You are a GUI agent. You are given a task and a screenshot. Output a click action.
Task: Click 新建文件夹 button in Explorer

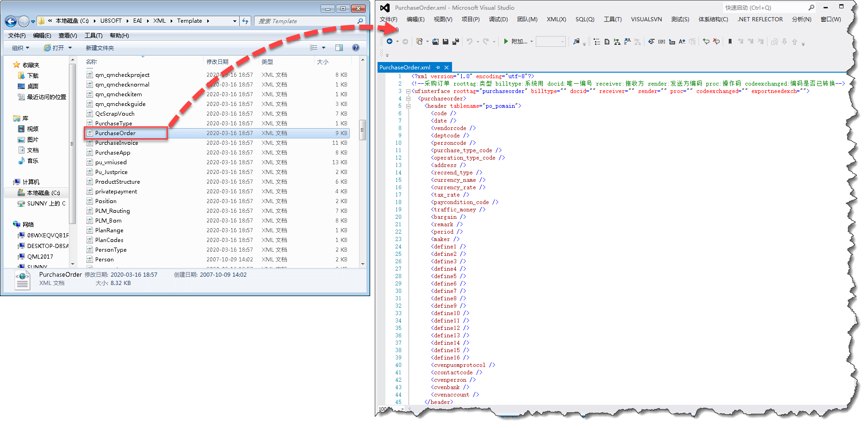click(x=99, y=48)
